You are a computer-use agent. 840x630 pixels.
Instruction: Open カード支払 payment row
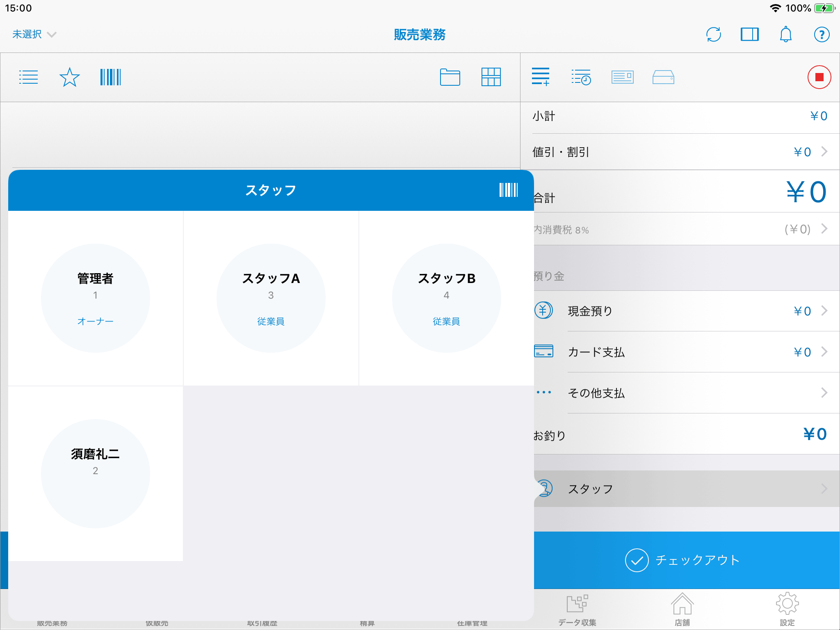(x=686, y=352)
